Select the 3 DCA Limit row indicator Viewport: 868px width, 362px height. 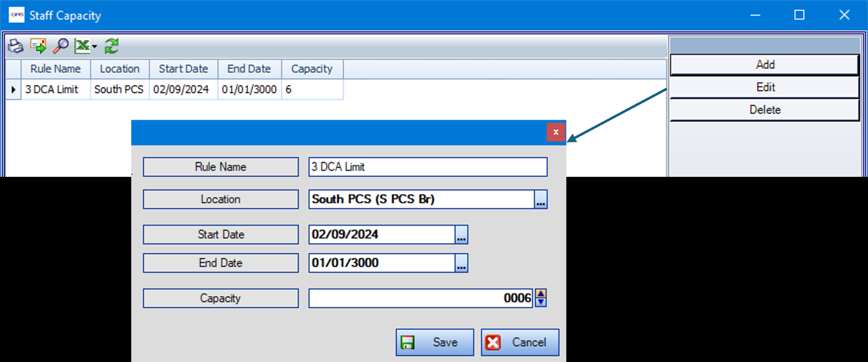(x=13, y=90)
